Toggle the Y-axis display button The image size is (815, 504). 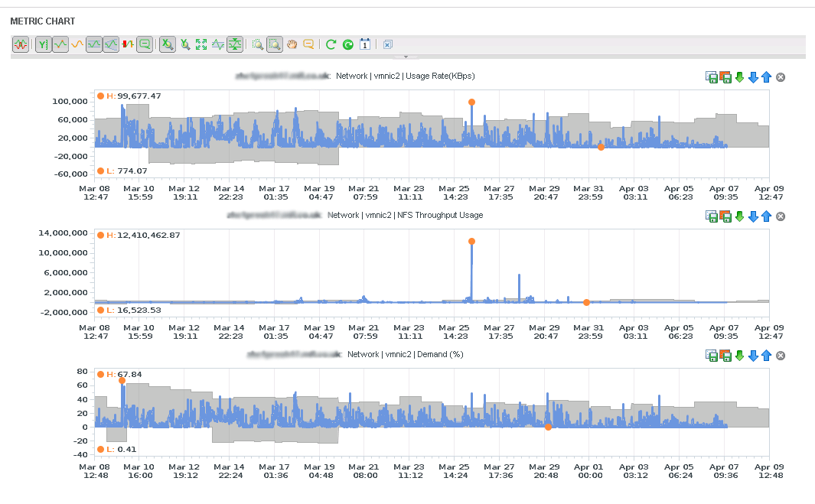[43, 45]
